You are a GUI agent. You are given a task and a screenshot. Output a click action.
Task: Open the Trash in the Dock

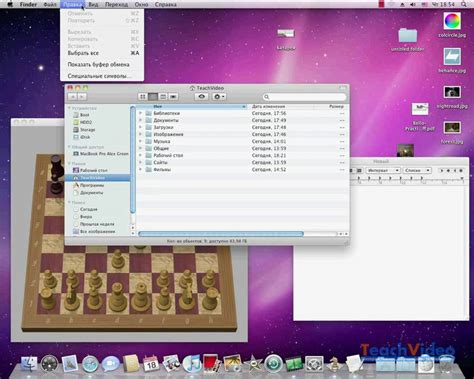coord(446,364)
